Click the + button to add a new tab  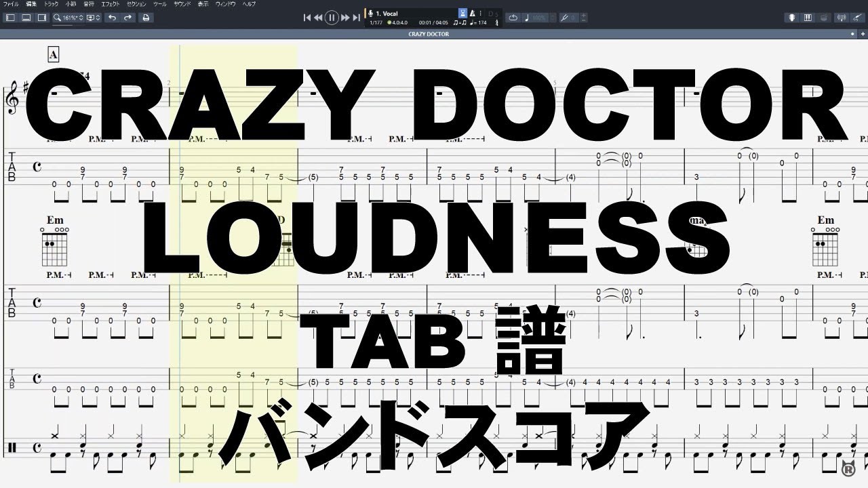coord(863,34)
